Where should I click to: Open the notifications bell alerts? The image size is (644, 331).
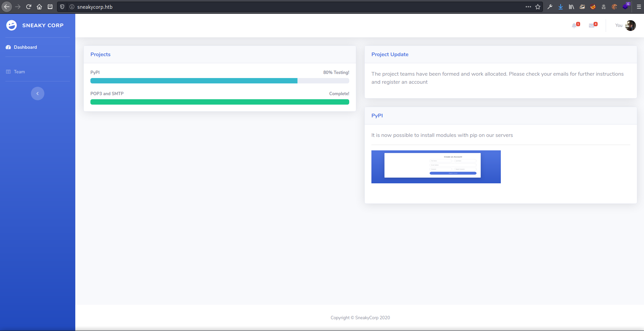pos(574,26)
